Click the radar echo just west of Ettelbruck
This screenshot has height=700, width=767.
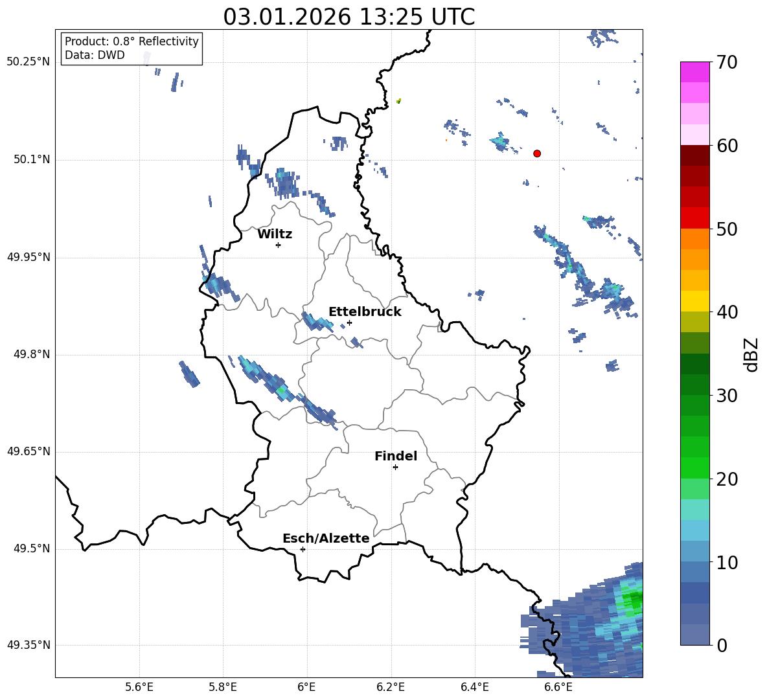click(317, 322)
